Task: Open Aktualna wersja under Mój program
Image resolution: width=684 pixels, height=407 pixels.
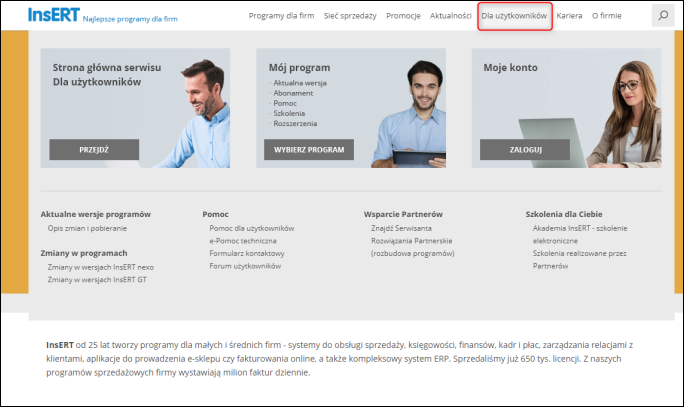Action: coord(300,83)
